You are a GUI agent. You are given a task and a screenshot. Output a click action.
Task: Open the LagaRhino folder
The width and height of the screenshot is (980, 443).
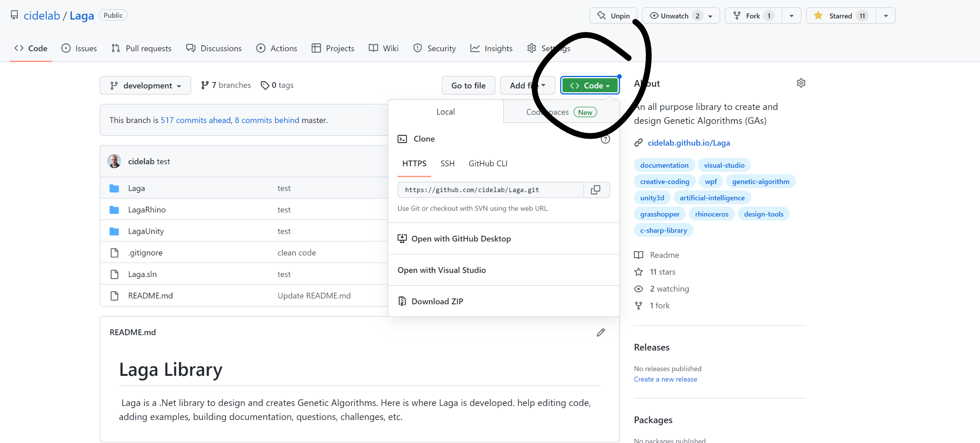147,210
